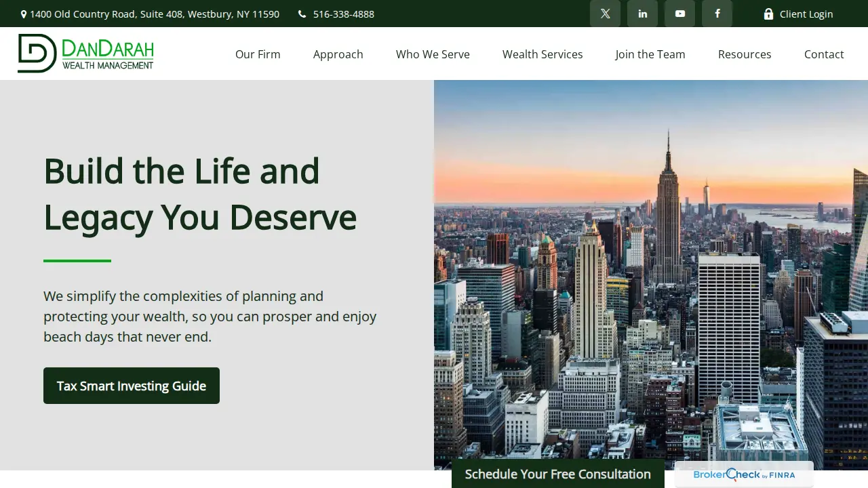Call the 516-338-4888 phone number

[x=344, y=14]
